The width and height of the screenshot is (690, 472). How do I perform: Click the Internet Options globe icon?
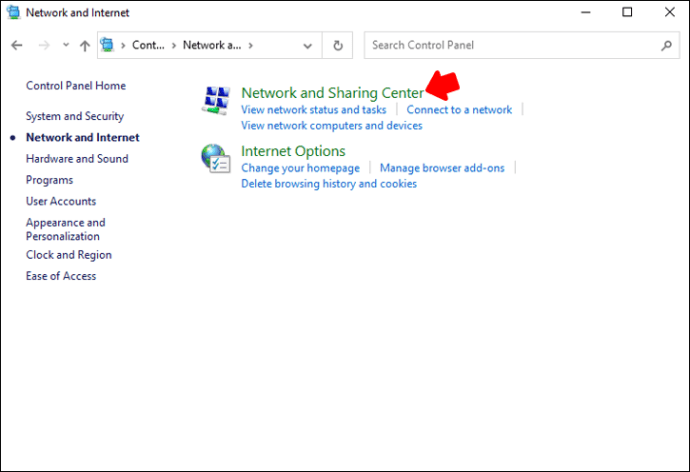(216, 158)
